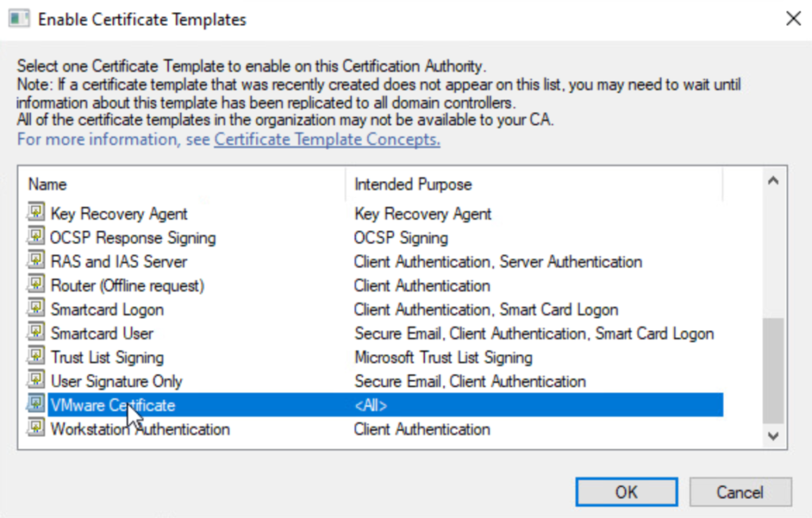Click the User Signature Only template icon
812x518 pixels.
coord(36,381)
